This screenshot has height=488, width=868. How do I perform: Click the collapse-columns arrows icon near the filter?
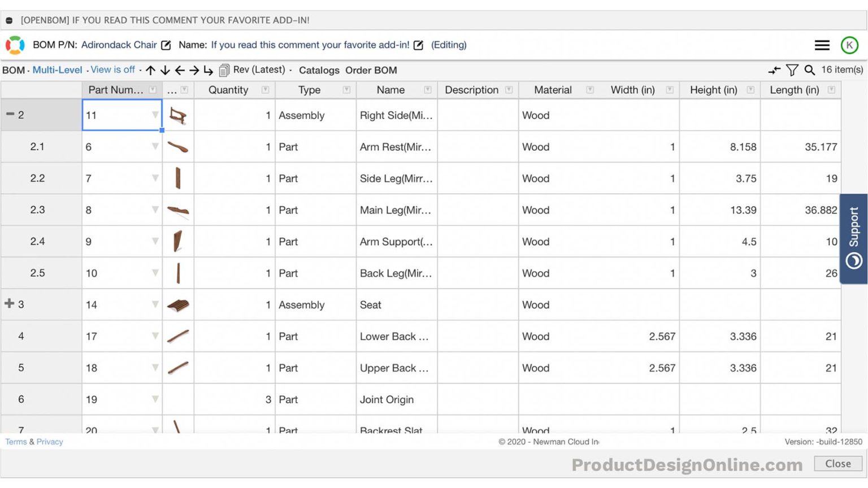774,70
